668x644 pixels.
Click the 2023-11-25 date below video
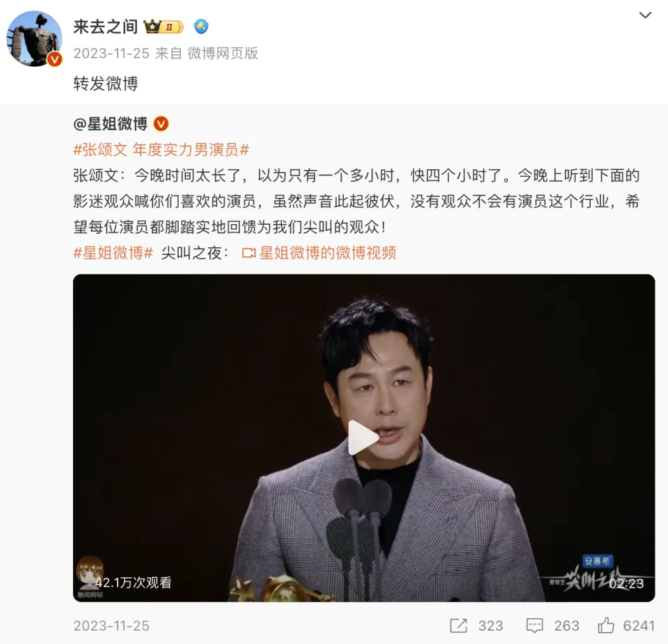pyautogui.click(x=111, y=626)
